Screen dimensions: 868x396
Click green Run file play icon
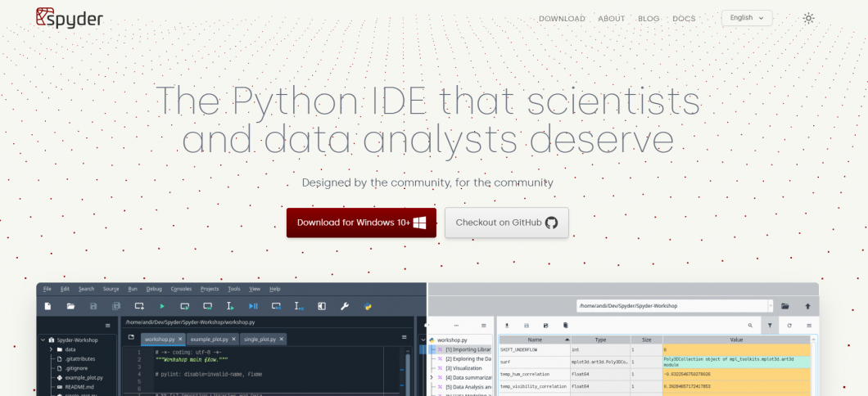pyautogui.click(x=162, y=306)
